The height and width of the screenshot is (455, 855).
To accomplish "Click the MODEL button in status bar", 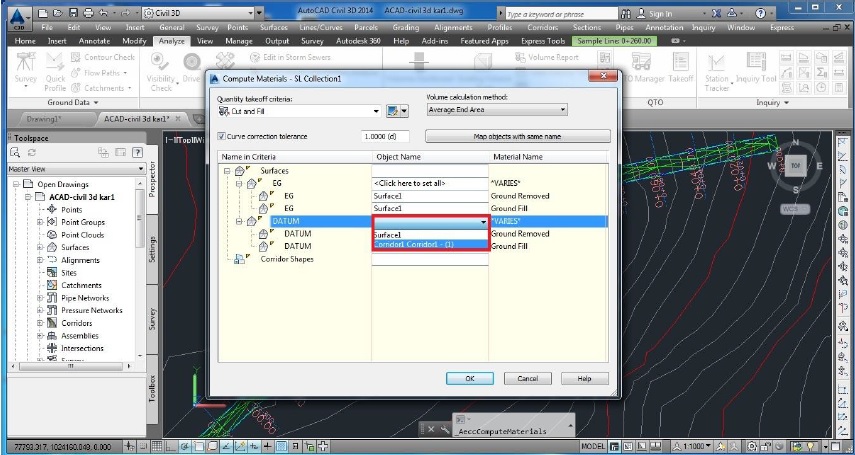I will [x=593, y=446].
